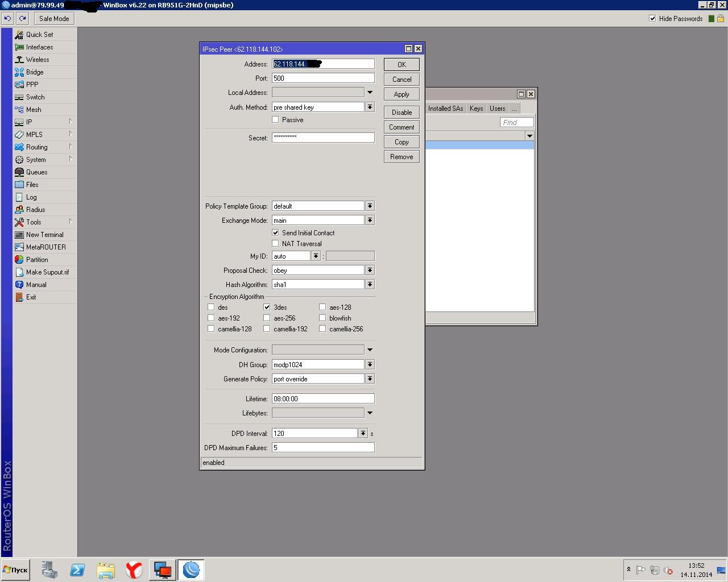Expand the DH Group dropdown
This screenshot has height=582, width=728.
[370, 365]
